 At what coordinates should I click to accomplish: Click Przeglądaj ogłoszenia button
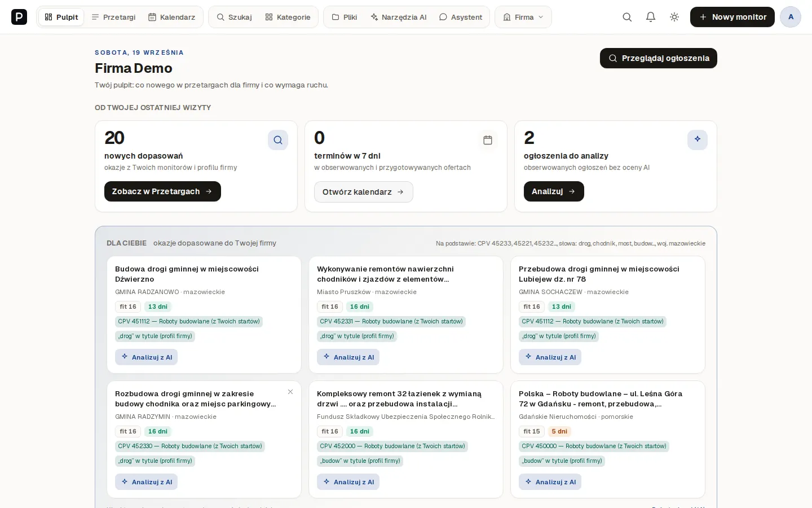coord(659,58)
